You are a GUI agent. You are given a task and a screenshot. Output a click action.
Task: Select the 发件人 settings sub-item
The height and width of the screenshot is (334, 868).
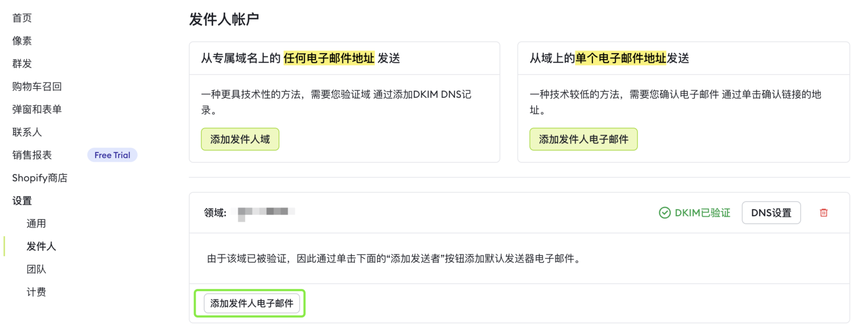[x=41, y=246]
